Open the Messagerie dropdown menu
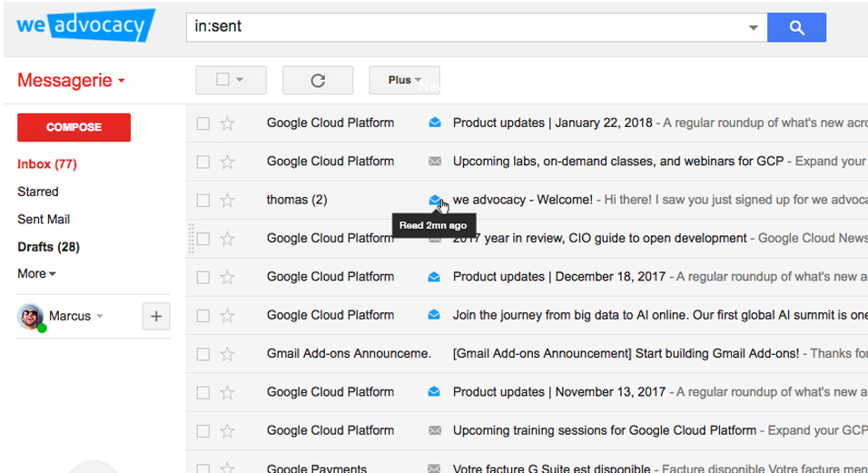 [x=71, y=81]
